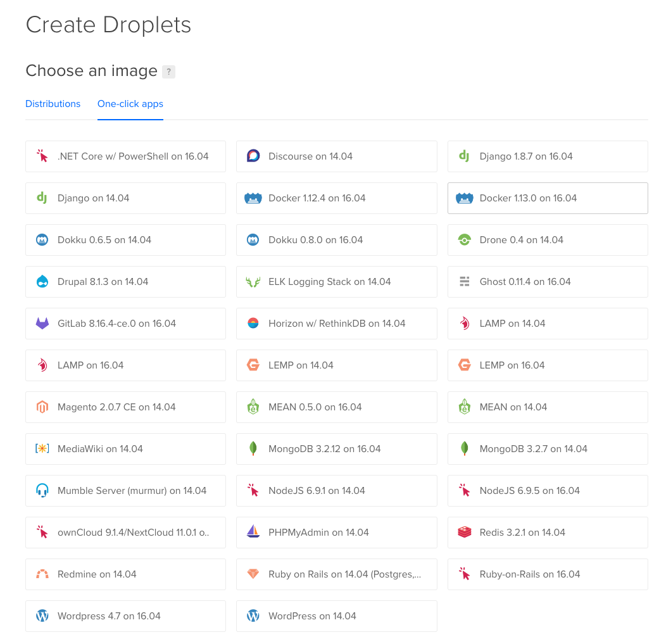Choose the Ghost 0.11.4 on 16.04 image

click(x=548, y=282)
